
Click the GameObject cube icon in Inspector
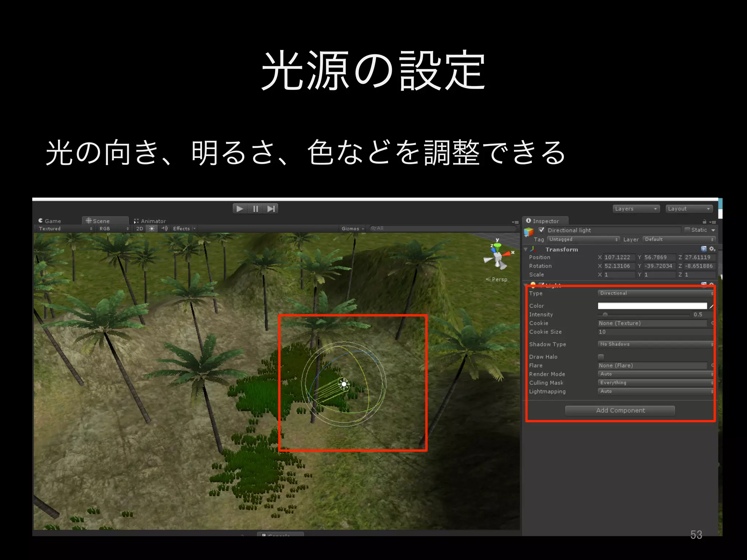(529, 232)
